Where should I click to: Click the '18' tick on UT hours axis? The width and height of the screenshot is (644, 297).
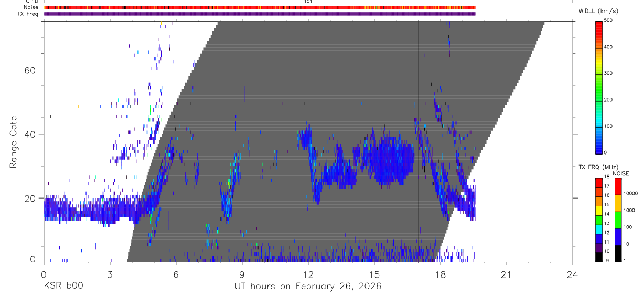tap(440, 273)
